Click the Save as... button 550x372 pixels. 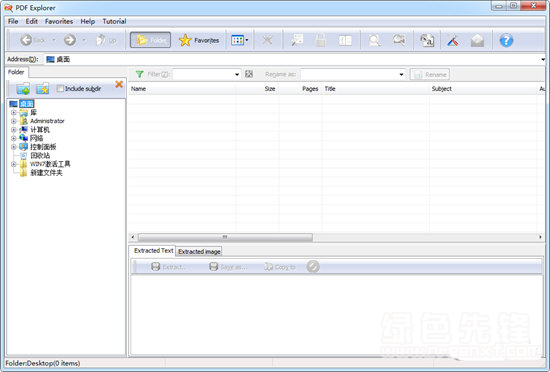point(228,267)
